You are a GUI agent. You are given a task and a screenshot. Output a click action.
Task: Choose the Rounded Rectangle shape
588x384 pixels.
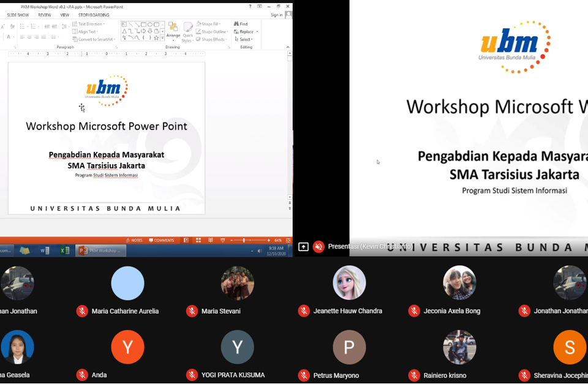[156, 24]
